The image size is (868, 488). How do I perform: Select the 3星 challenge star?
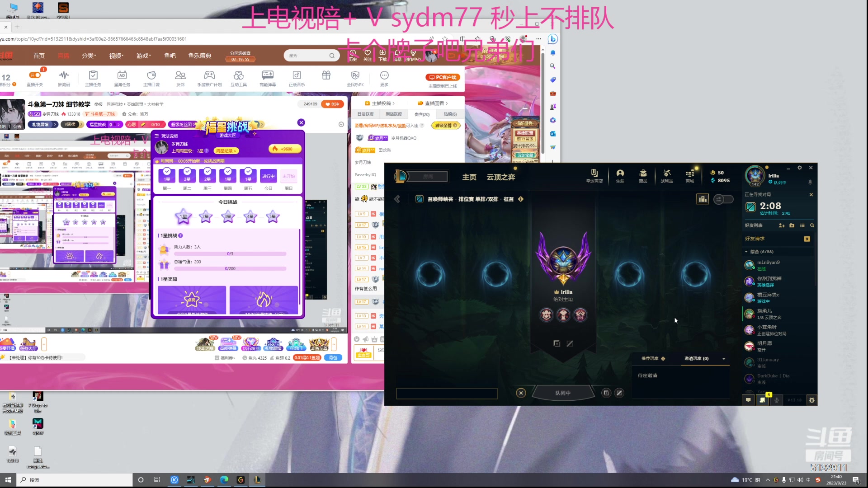(228, 217)
